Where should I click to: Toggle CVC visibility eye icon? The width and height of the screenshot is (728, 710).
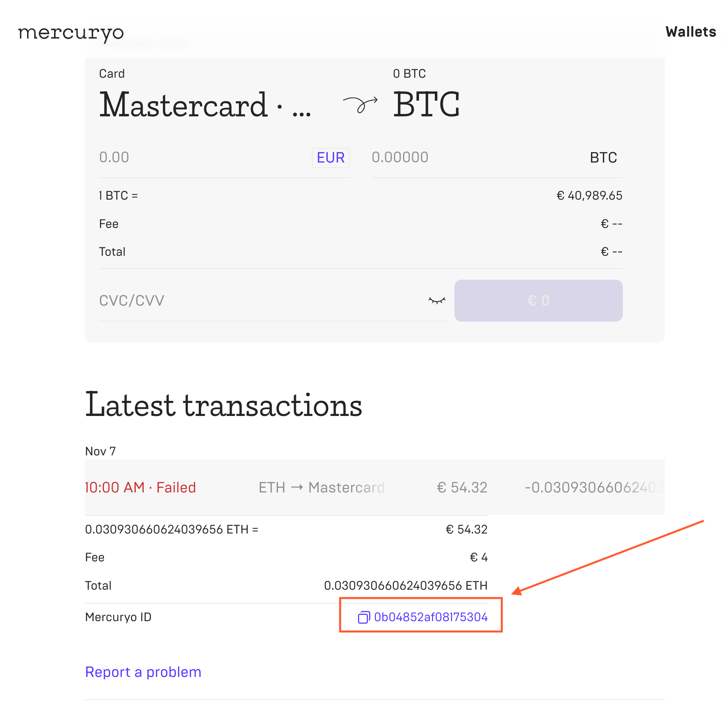[x=437, y=300]
